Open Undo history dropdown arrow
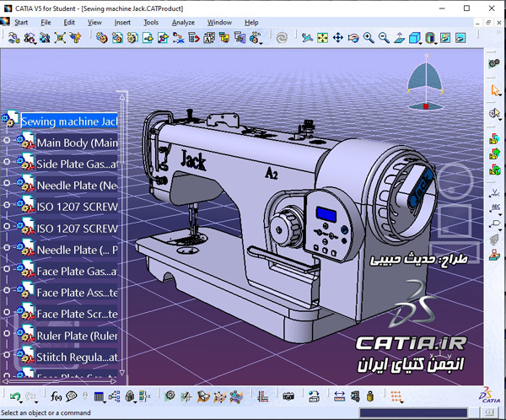This screenshot has width=506, height=420. [21, 402]
